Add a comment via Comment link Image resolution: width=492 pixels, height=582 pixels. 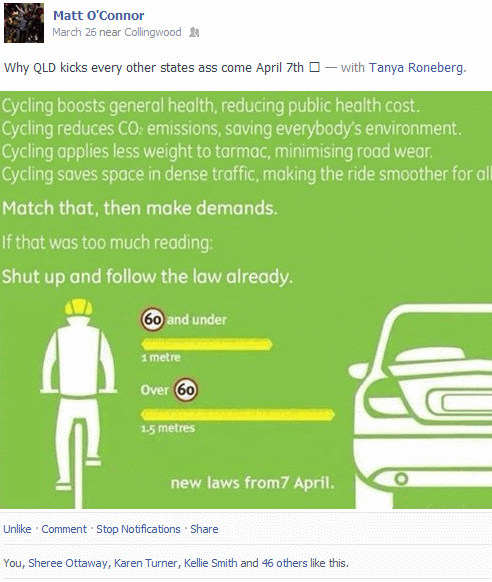(x=64, y=529)
